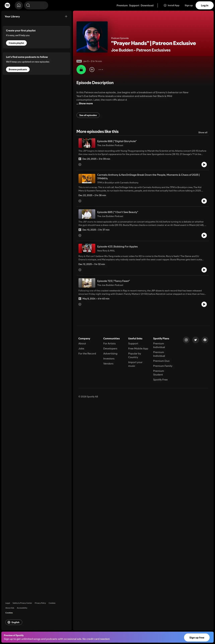215x644 pixels.
Task: Click Investors footer link
Action: 109,359
